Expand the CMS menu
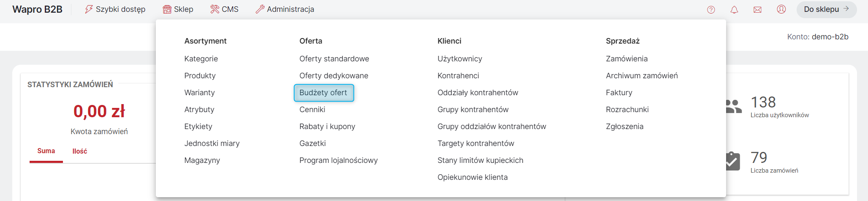This screenshot has width=868, height=201. coord(224,9)
